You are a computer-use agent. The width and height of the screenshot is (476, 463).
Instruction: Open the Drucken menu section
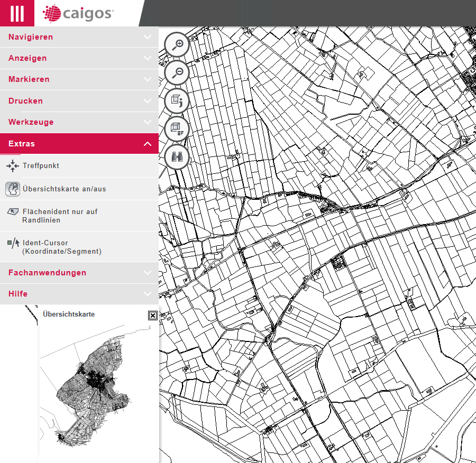point(25,101)
